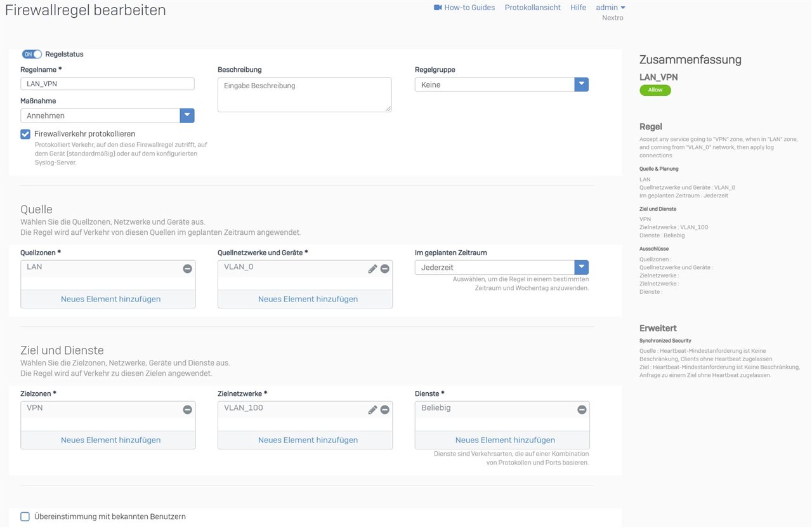Click the How-to Guides video icon
The width and height of the screenshot is (812, 528).
coord(438,8)
